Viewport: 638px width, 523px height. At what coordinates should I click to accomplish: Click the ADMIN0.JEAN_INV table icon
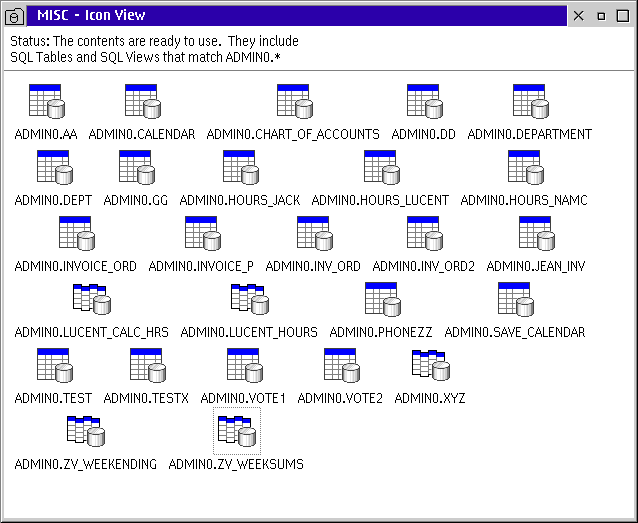click(537, 233)
